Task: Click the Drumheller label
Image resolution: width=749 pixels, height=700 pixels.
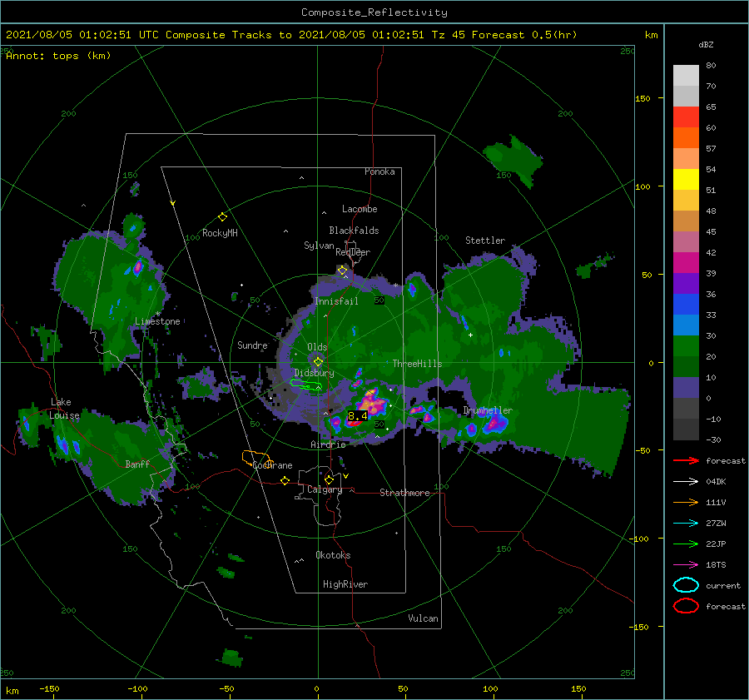Action: 488,410
